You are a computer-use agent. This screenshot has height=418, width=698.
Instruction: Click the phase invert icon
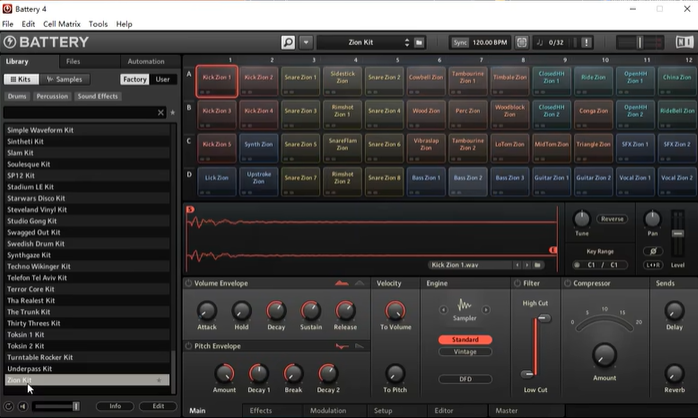coord(653,252)
